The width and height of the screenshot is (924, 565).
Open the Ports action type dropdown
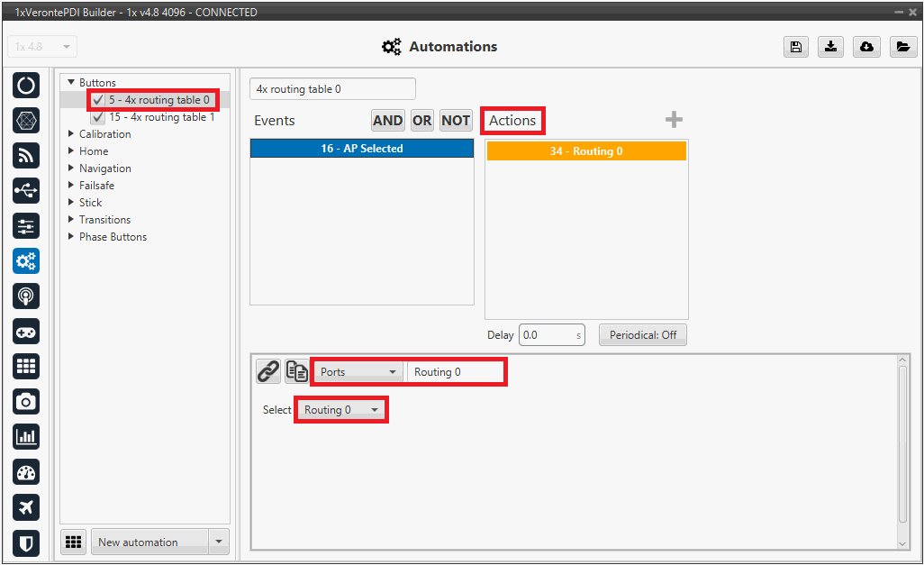[x=359, y=372]
